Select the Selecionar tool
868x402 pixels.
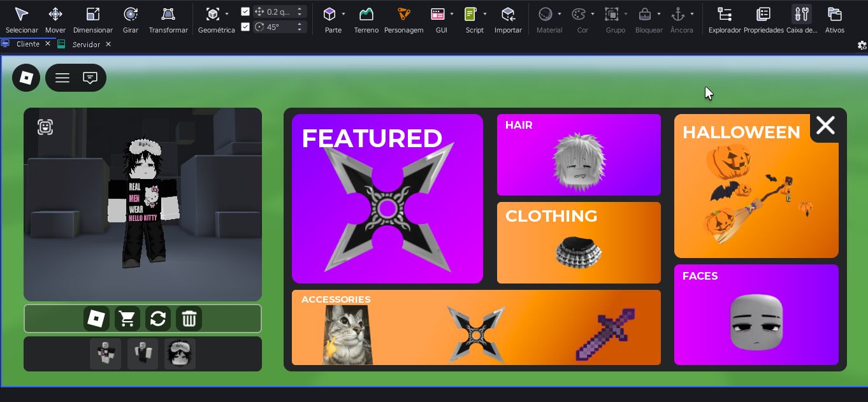22,20
